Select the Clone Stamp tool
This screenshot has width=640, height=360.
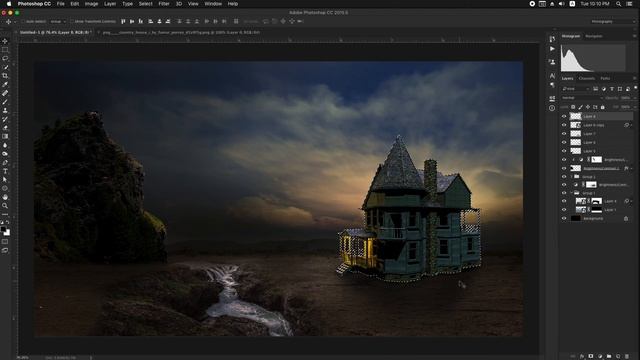point(5,110)
